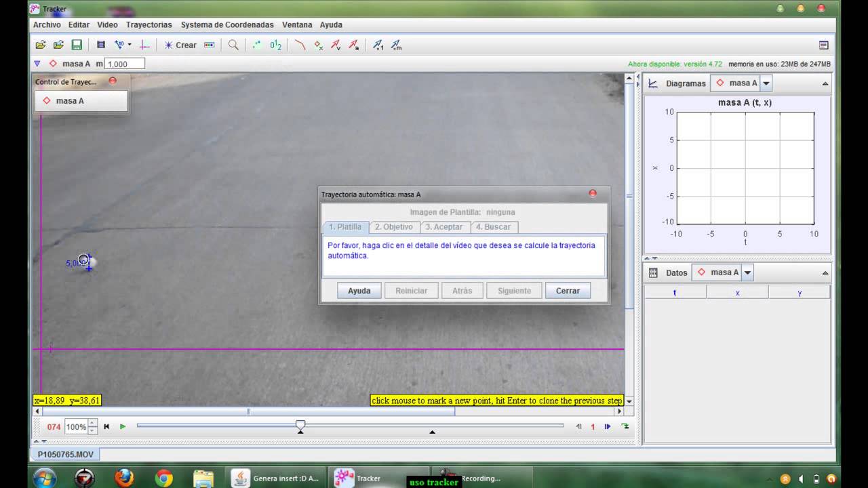
Task: Click the open file browser toolbar icon
Action: pos(58,45)
